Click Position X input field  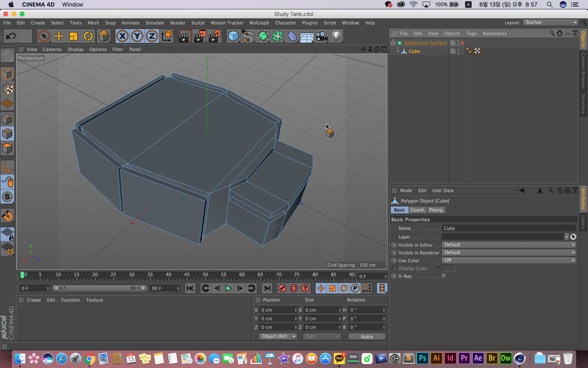(278, 310)
